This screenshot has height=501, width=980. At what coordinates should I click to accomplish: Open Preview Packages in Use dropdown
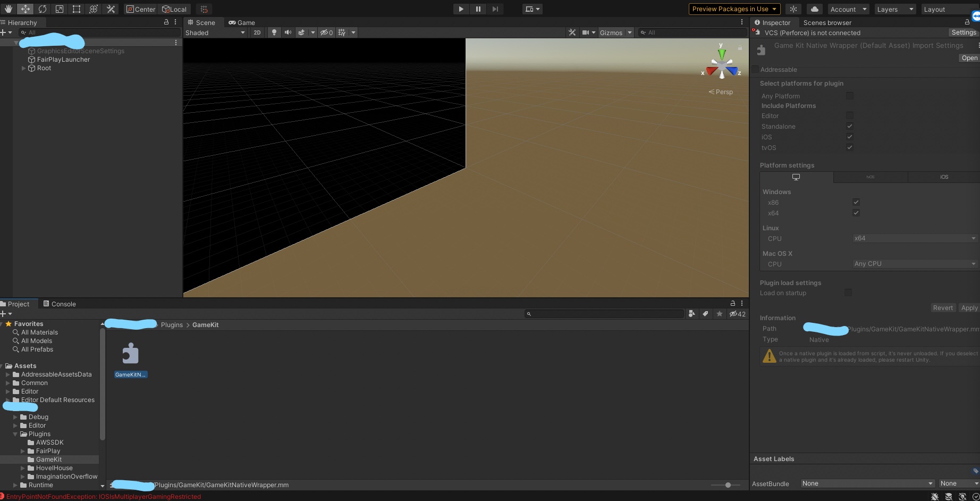[x=734, y=9]
